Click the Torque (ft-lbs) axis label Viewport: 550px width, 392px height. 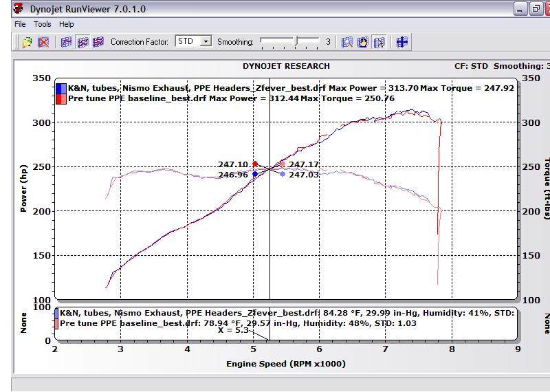coord(547,189)
